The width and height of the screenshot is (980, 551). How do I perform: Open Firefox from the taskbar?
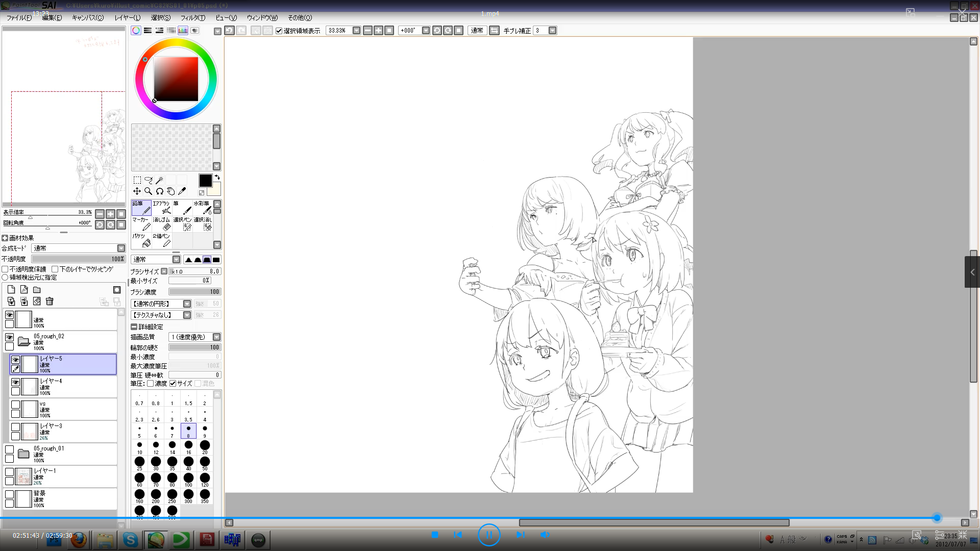79,540
